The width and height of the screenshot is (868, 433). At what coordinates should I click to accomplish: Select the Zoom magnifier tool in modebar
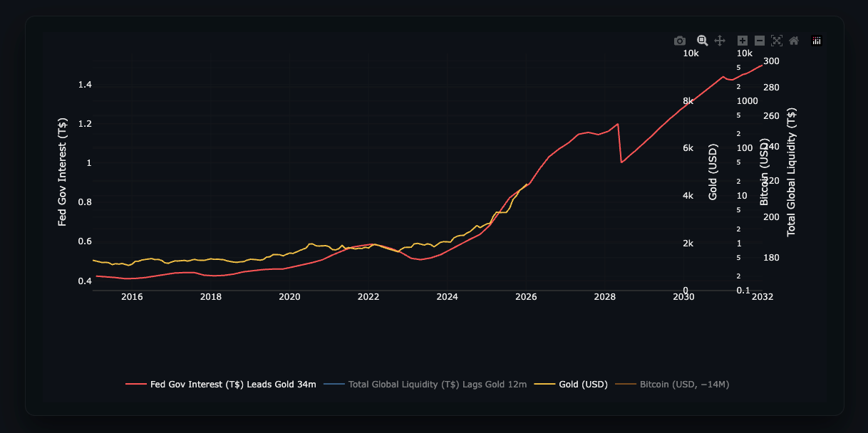(702, 41)
